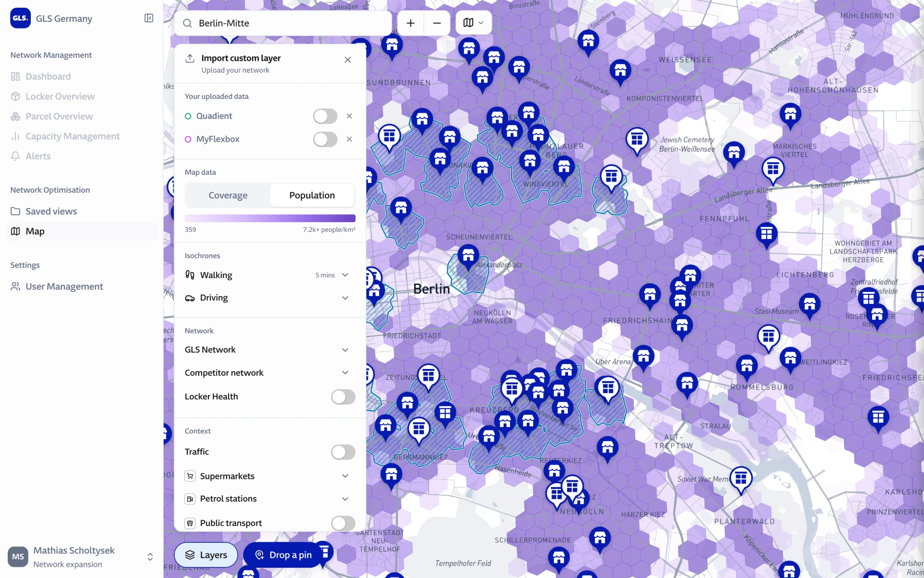
Task: Collapse the sidebar panel icon
Action: tap(149, 18)
